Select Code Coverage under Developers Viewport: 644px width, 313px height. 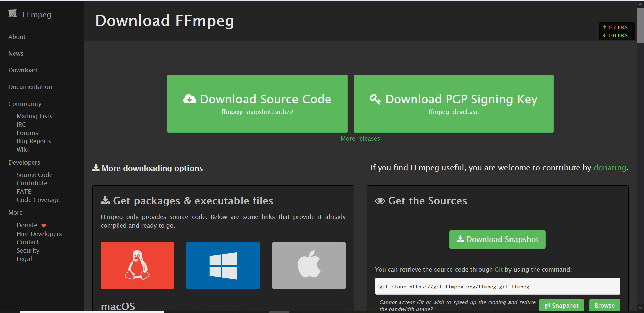[38, 200]
